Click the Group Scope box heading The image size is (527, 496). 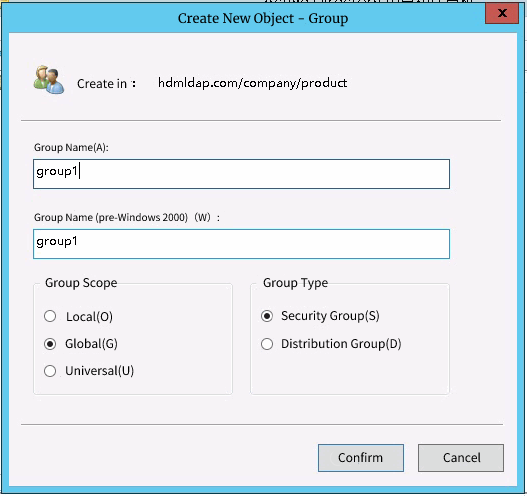tap(81, 283)
